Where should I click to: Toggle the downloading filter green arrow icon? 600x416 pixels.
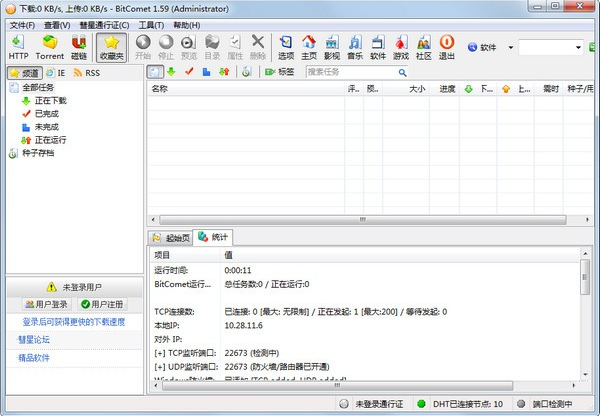[x=171, y=72]
